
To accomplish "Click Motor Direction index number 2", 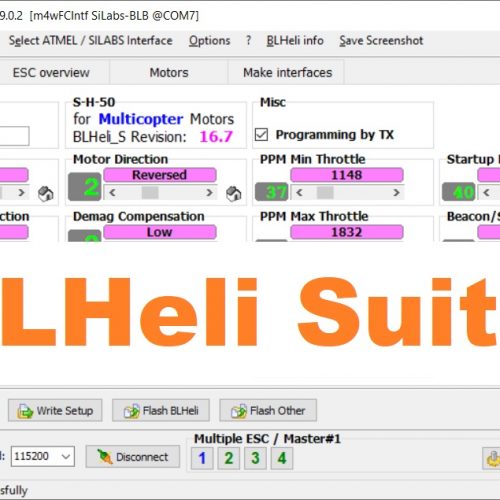I will [x=85, y=187].
